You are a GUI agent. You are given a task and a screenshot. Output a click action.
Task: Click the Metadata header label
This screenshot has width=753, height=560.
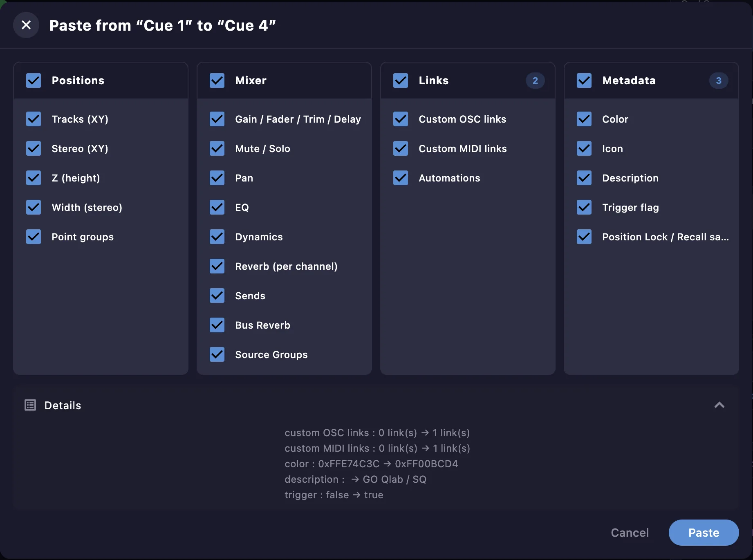point(629,81)
